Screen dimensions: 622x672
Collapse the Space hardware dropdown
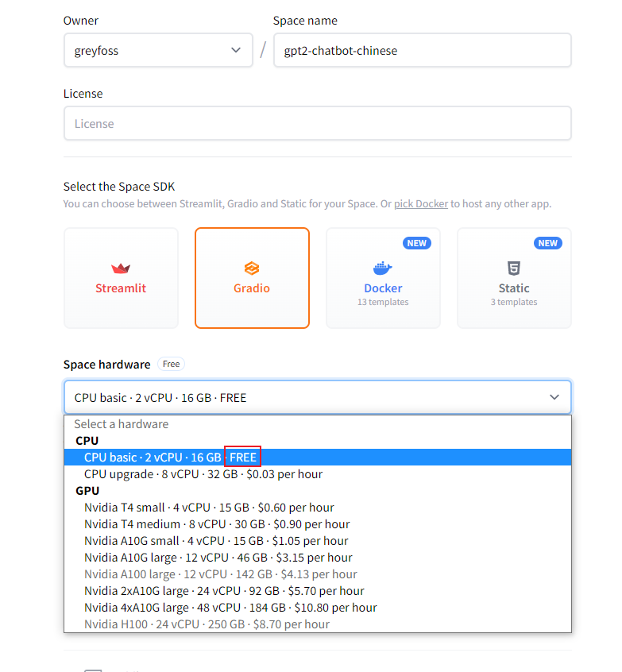(x=317, y=397)
